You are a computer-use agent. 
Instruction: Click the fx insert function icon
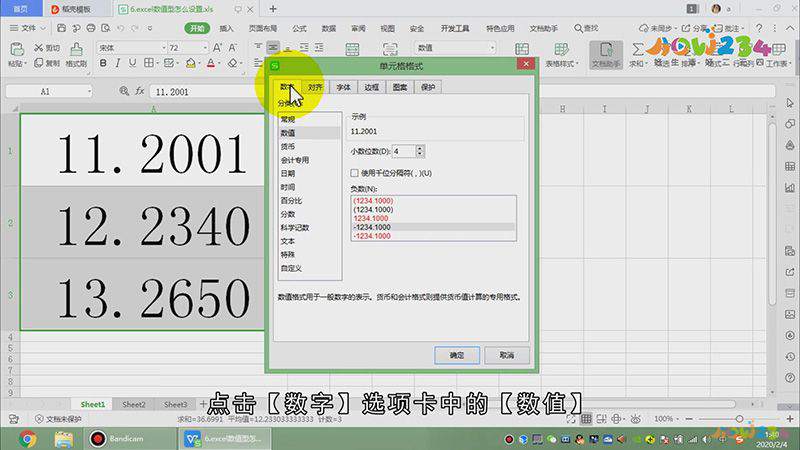pos(140,91)
